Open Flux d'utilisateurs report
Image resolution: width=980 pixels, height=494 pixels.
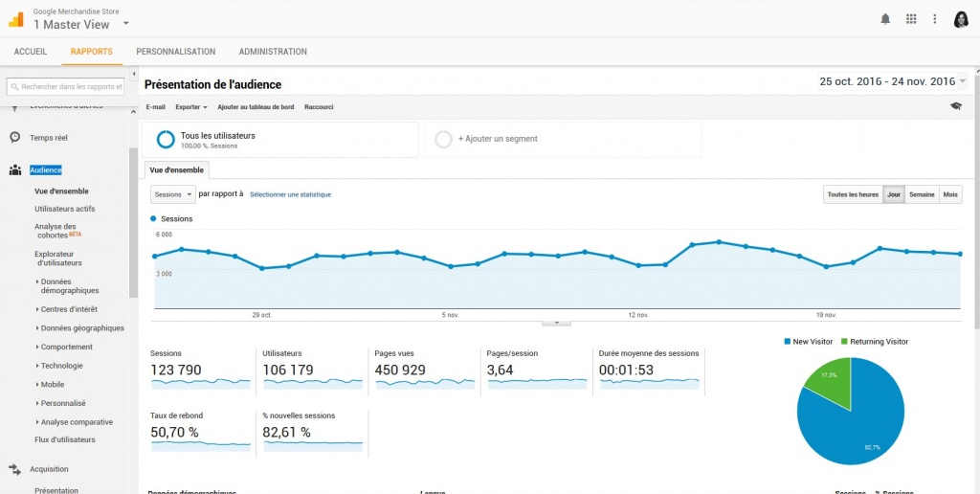pos(65,439)
